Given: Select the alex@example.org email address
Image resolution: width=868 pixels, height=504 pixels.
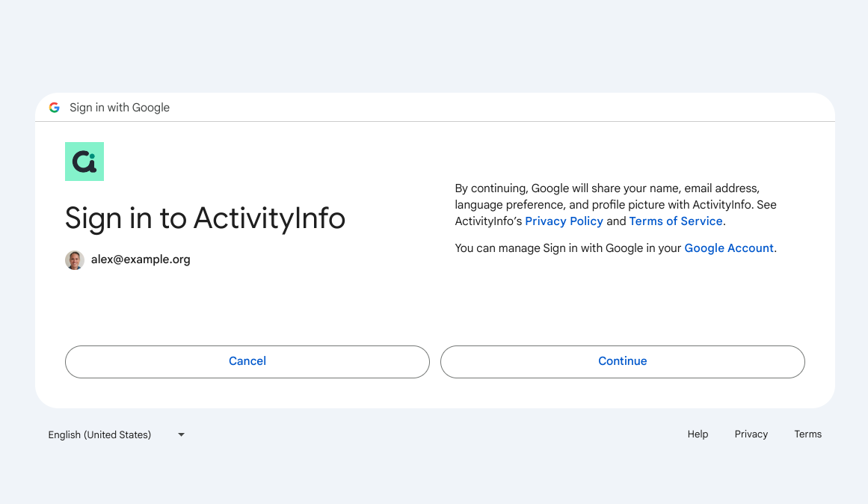Looking at the screenshot, I should tap(141, 259).
